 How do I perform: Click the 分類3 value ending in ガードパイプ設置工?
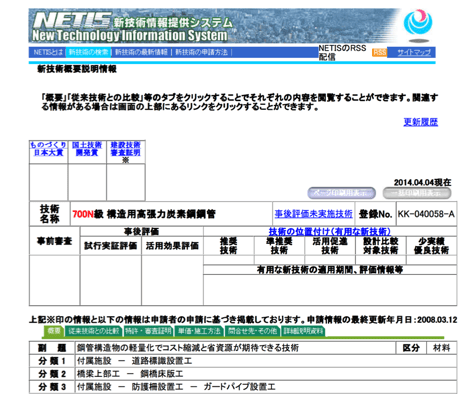pos(176,387)
